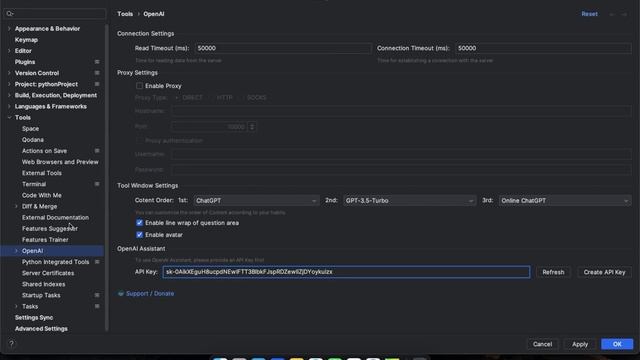Select HTTP proxy type radio
This screenshot has width=640, height=360.
tap(211, 98)
